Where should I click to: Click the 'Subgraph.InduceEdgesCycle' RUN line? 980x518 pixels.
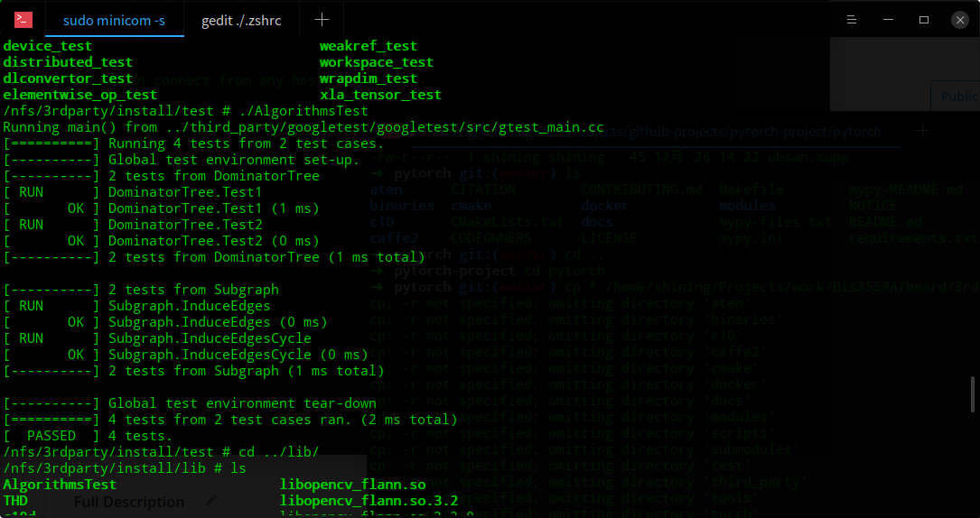[157, 338]
